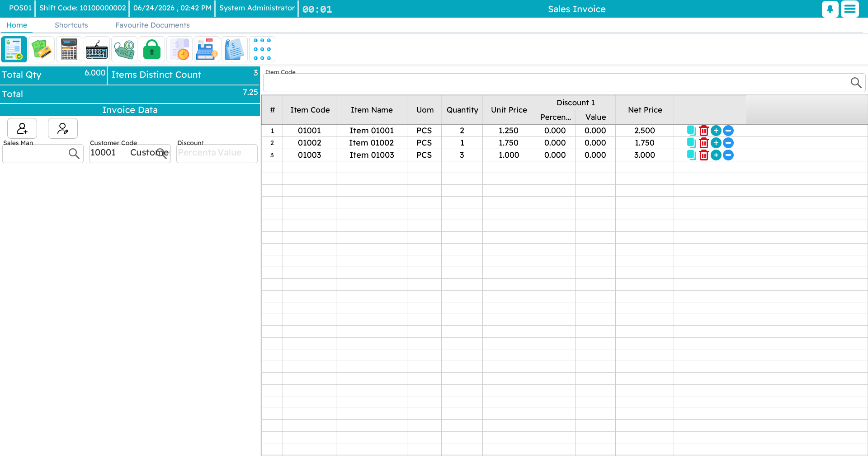This screenshot has width=868, height=456.
Task: Decrease quantity of Item 01003
Action: pos(728,155)
